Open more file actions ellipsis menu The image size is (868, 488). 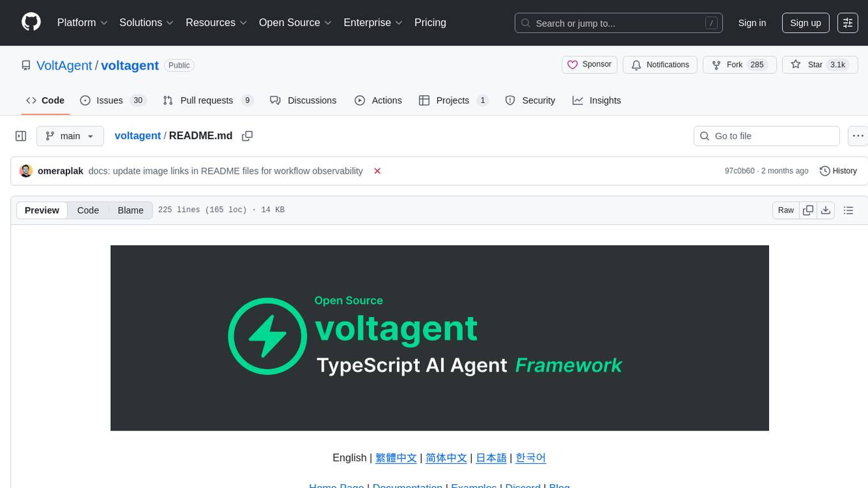(x=858, y=136)
